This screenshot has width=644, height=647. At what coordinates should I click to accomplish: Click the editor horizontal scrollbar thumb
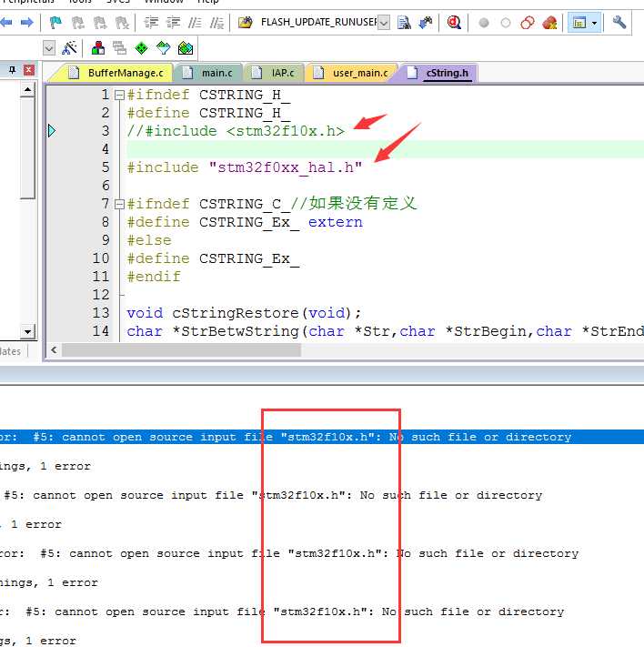pos(182,350)
